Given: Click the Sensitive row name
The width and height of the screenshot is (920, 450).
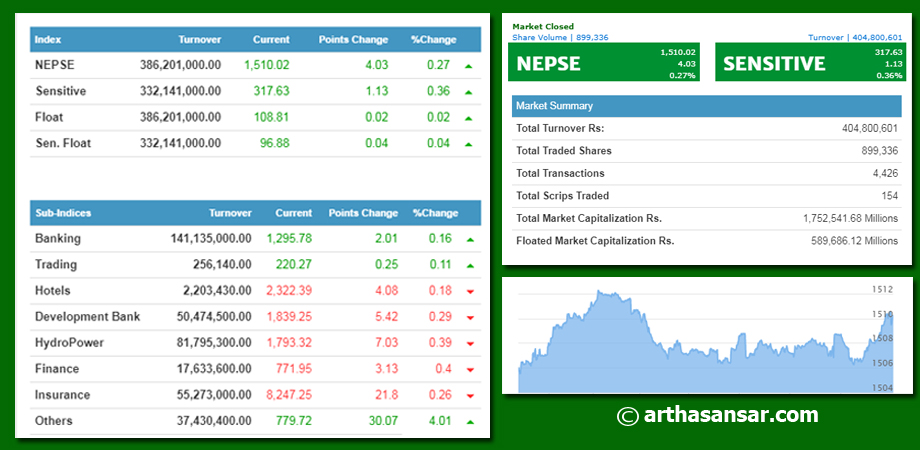Looking at the screenshot, I should pos(60,91).
